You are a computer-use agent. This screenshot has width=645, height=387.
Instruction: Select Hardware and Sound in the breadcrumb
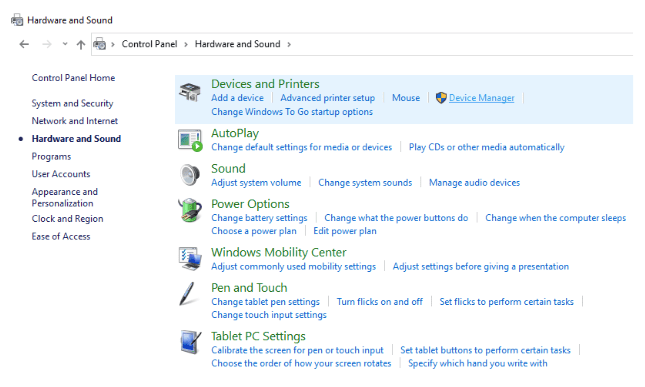(x=237, y=44)
